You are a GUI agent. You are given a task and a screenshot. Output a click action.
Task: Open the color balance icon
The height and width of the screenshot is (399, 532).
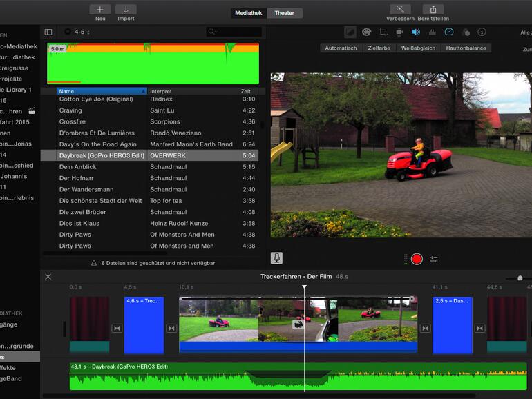pos(351,32)
